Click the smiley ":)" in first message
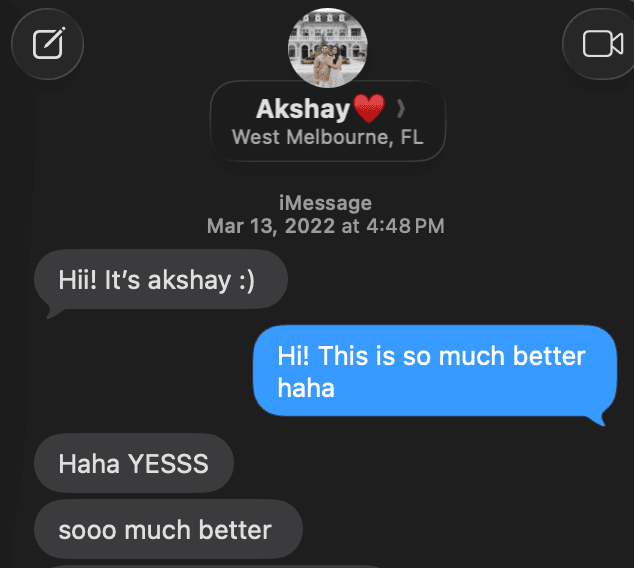The image size is (634, 568). click(247, 281)
